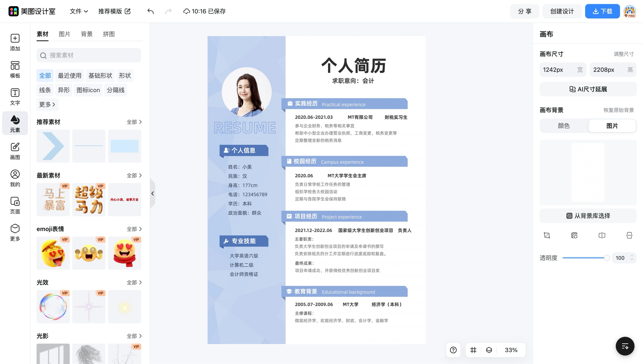Select the 最近使用 filter chip
The width and height of the screenshot is (643, 364).
[70, 76]
